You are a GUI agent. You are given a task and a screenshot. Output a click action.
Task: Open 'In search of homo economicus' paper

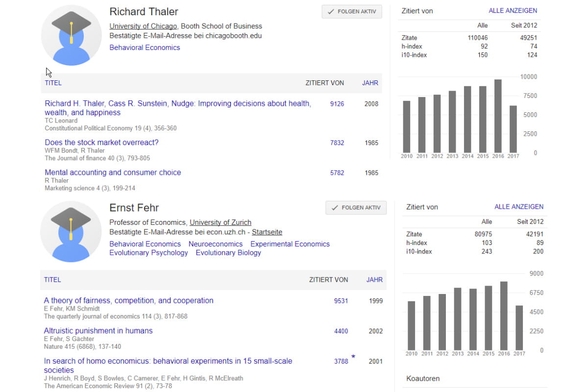coord(168,366)
